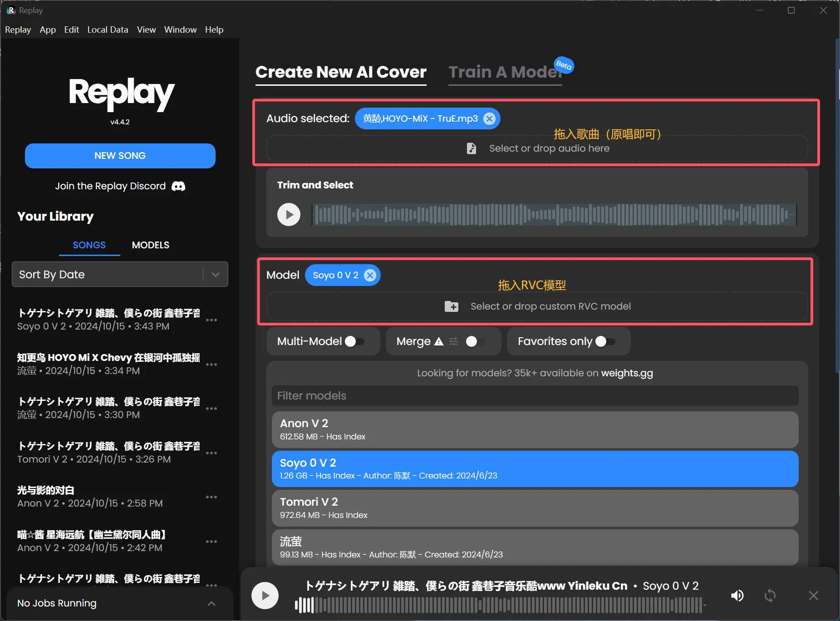840x621 pixels.
Task: Play the song in bottom player bar
Action: 265,595
